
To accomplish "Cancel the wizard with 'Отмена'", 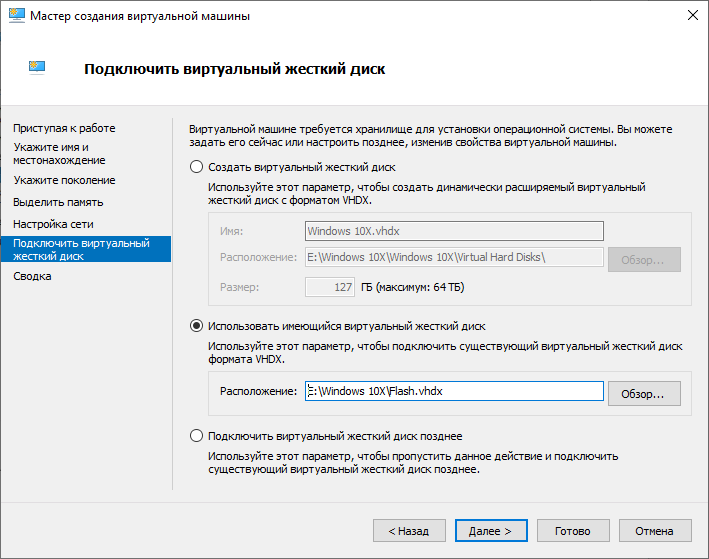I will (x=655, y=531).
